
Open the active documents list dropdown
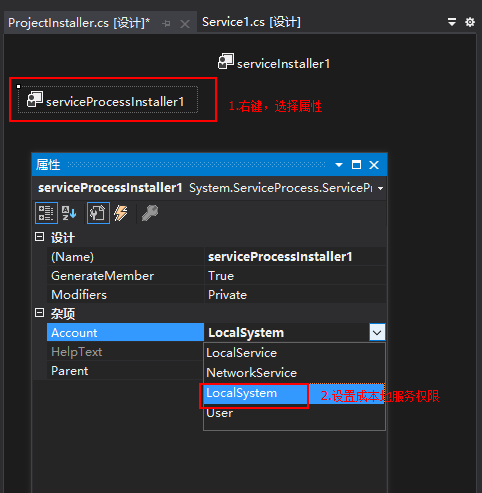point(452,22)
